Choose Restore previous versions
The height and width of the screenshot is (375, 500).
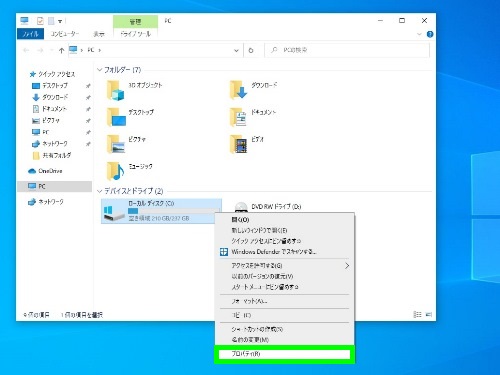(284, 276)
